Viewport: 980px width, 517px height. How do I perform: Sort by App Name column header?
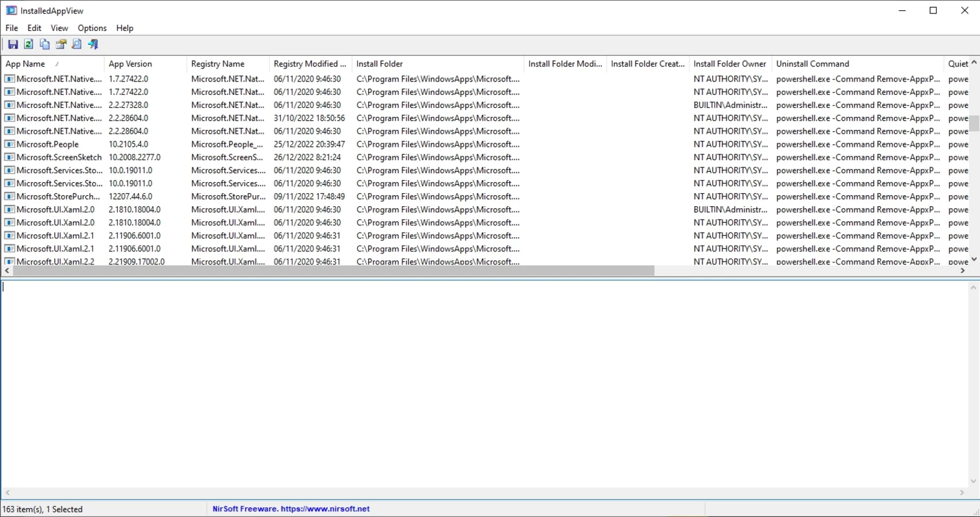[x=52, y=64]
